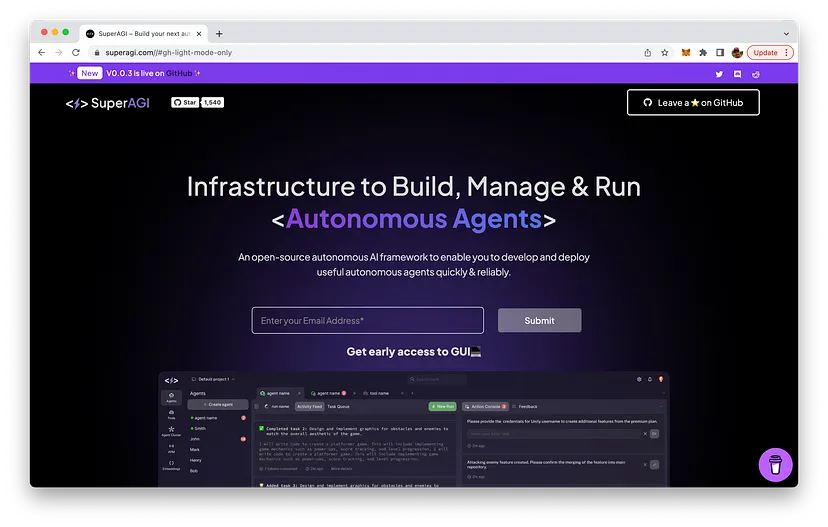Screen dimensions: 828x527
Task: Click the search box in the GUI preview
Action: click(x=437, y=379)
